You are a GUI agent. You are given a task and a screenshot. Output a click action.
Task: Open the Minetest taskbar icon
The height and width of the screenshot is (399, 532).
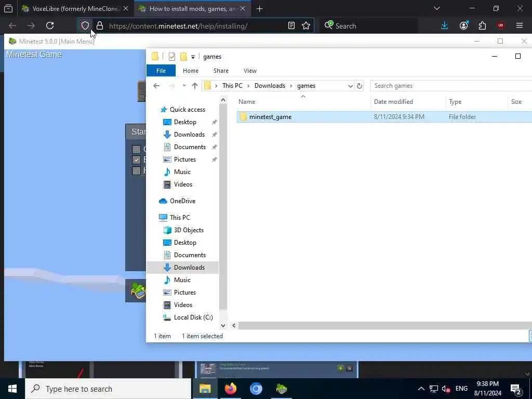tap(282, 389)
